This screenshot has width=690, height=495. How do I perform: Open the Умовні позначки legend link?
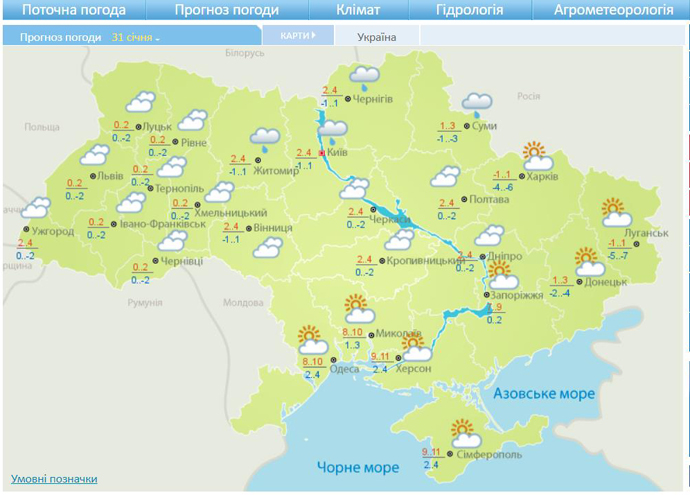coord(55,479)
